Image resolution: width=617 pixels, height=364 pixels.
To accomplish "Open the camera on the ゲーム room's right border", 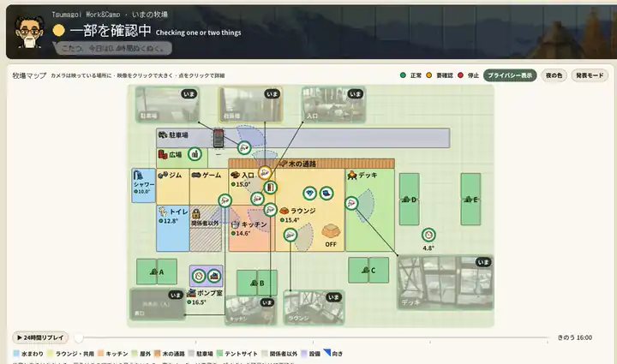I will point(225,201).
